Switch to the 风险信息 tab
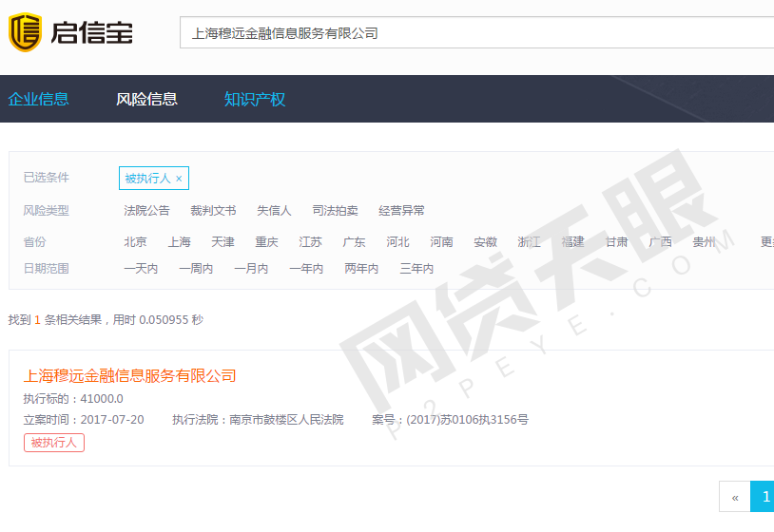This screenshot has width=774, height=532. tap(146, 99)
